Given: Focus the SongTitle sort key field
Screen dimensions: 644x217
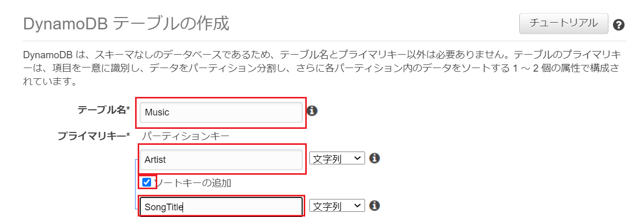Looking at the screenshot, I should [221, 207].
